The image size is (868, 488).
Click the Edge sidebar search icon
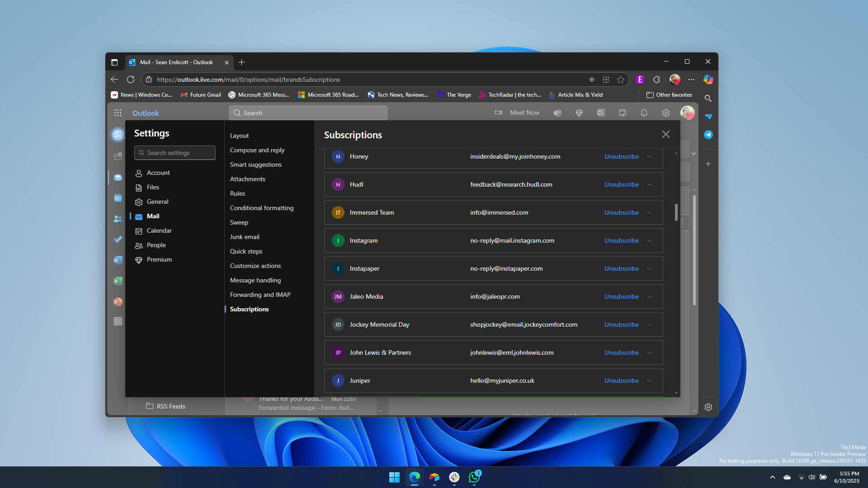pyautogui.click(x=708, y=99)
